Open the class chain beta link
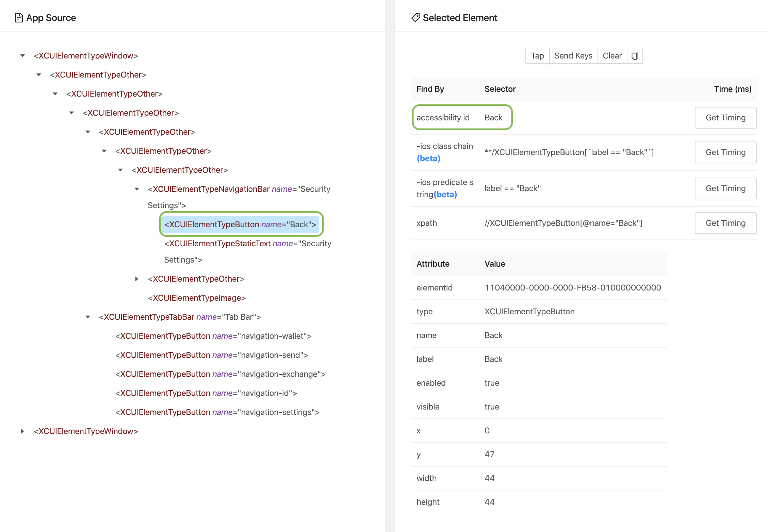The height and width of the screenshot is (532, 769). tap(428, 159)
